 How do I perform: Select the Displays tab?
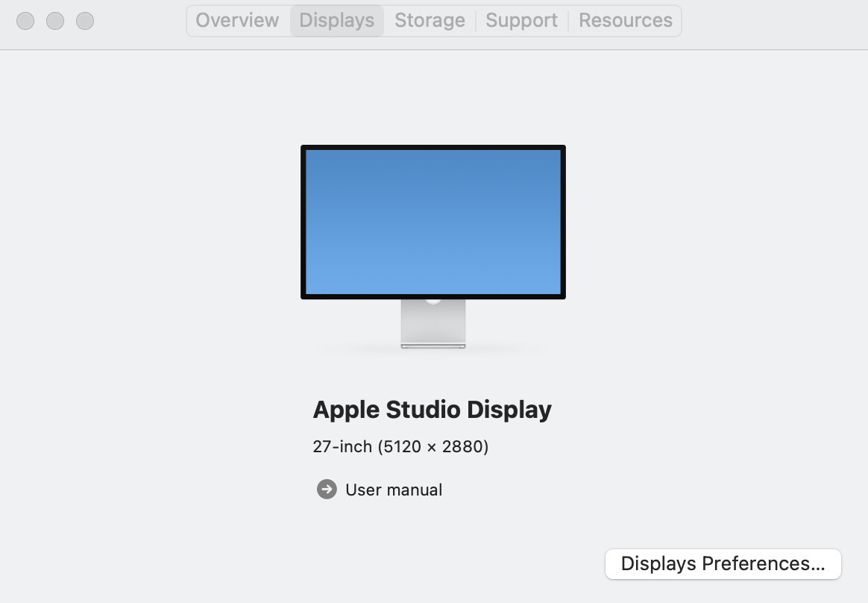click(x=336, y=20)
